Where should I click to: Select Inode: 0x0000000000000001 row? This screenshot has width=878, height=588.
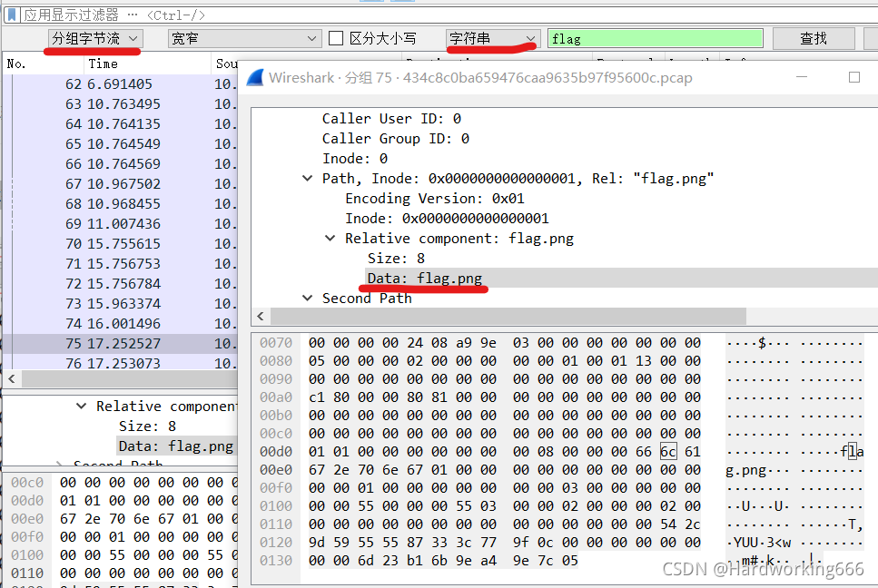pyautogui.click(x=447, y=219)
